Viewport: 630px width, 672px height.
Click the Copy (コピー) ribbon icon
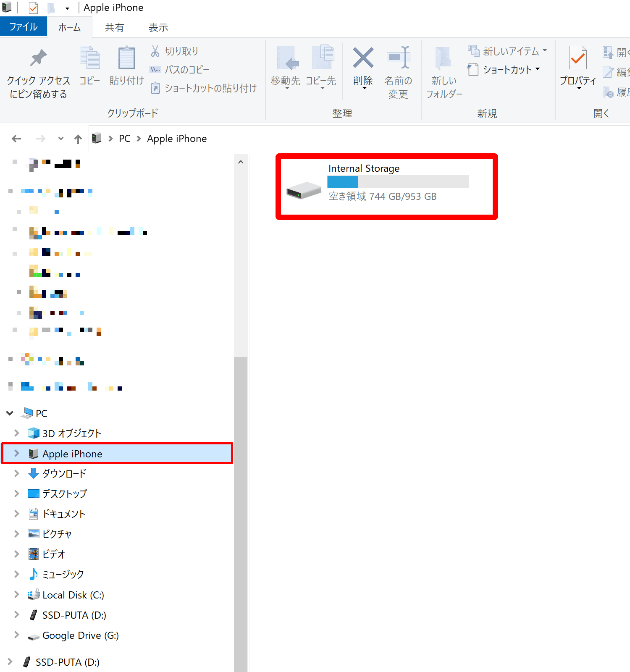tap(90, 58)
